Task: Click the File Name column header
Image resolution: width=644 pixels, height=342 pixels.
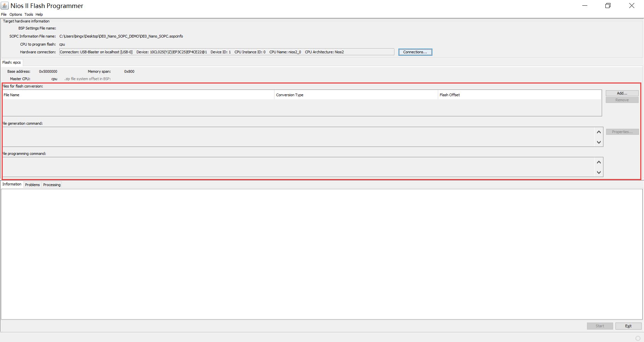Action: coord(139,95)
